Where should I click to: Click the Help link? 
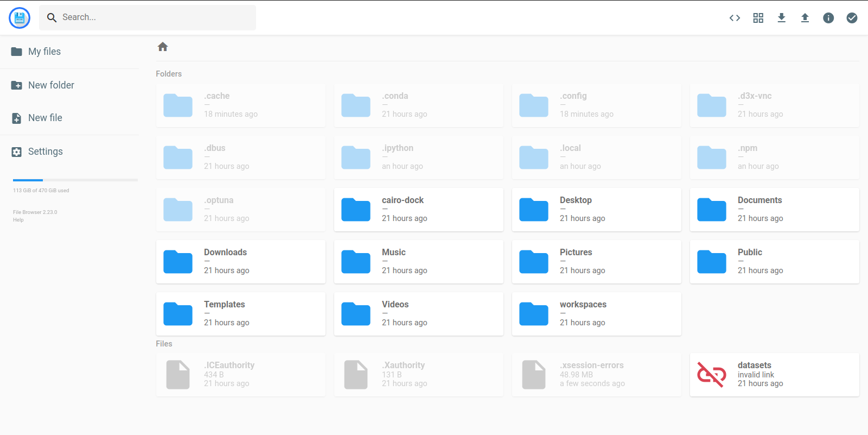coord(18,220)
